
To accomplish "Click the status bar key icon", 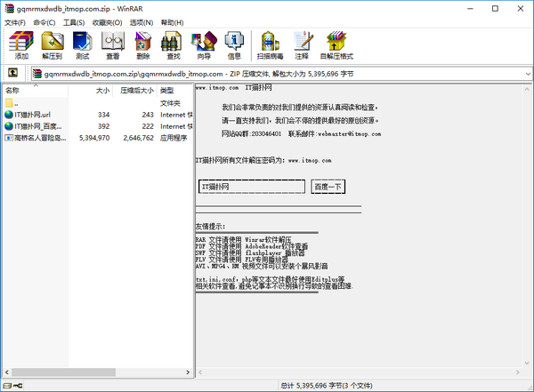I will [x=18, y=386].
